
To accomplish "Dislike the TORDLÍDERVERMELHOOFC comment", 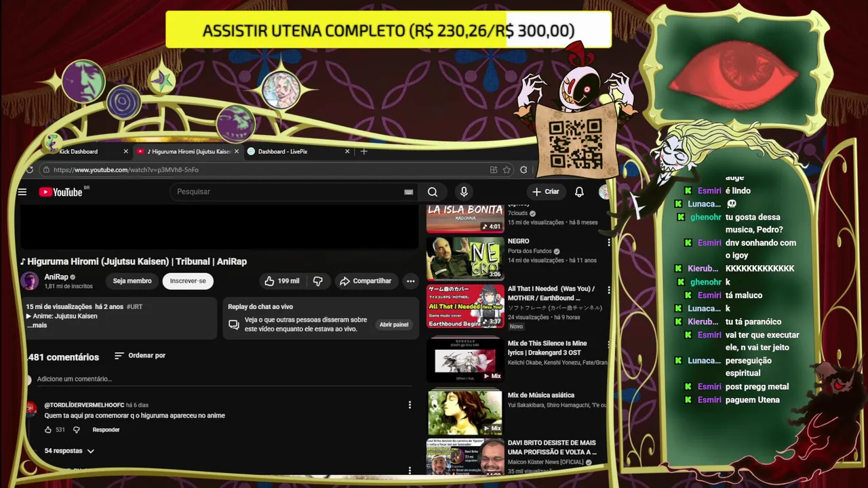I will [76, 430].
